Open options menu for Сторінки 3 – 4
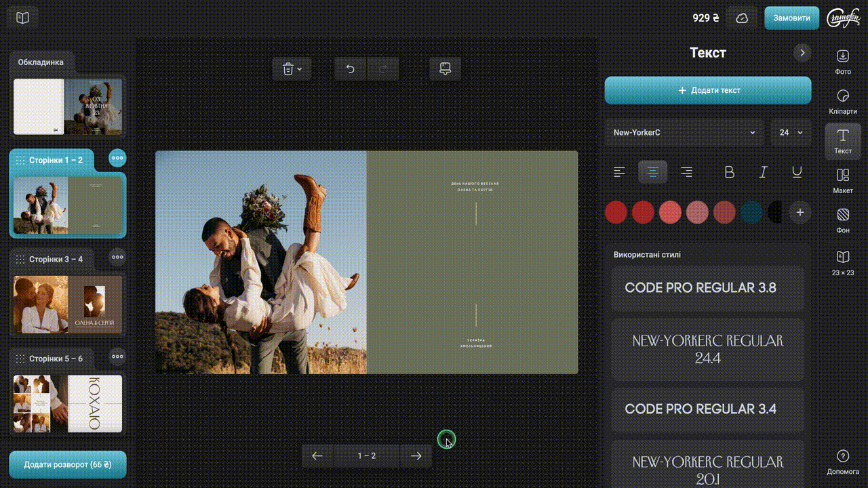 (x=117, y=258)
